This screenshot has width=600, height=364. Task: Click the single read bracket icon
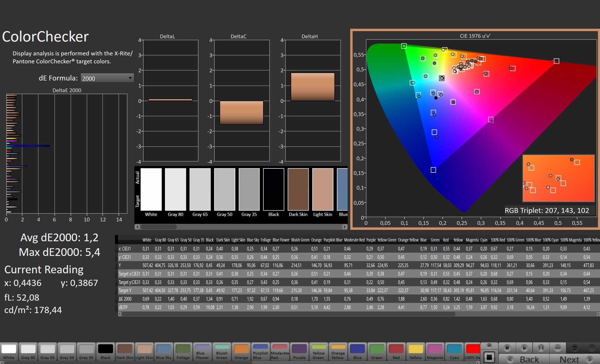point(541,348)
